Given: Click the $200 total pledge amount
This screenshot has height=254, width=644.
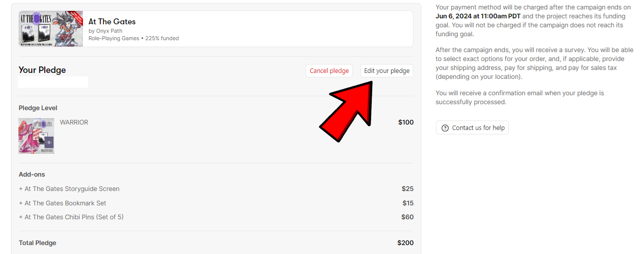Looking at the screenshot, I should (x=405, y=243).
